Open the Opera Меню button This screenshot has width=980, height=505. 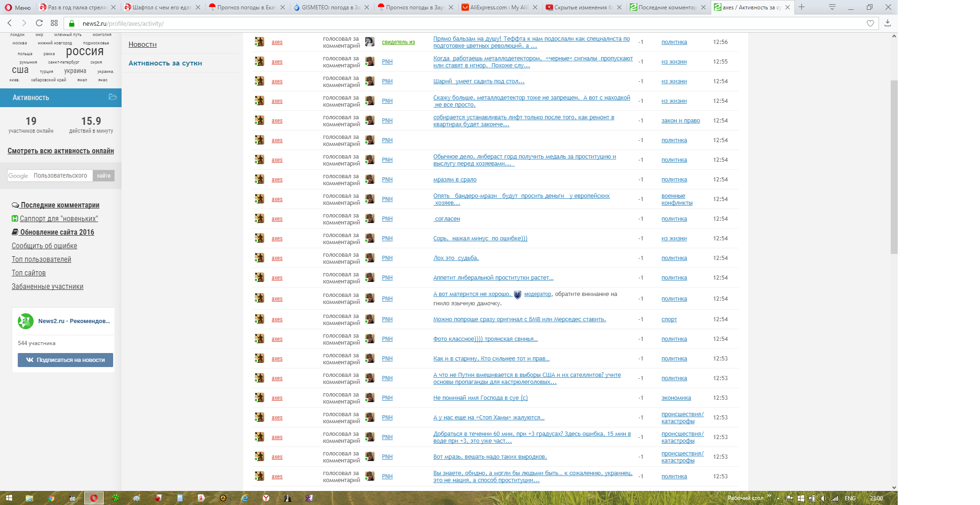[18, 7]
